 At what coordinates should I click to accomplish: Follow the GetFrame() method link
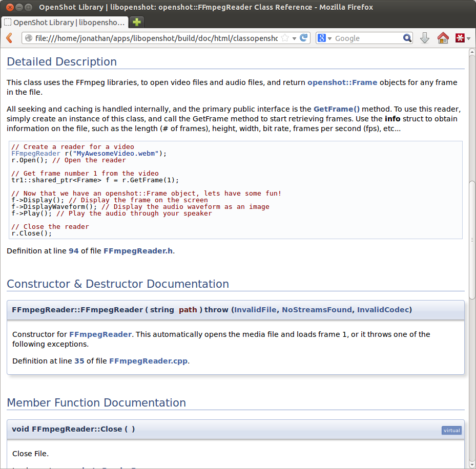[336, 109]
